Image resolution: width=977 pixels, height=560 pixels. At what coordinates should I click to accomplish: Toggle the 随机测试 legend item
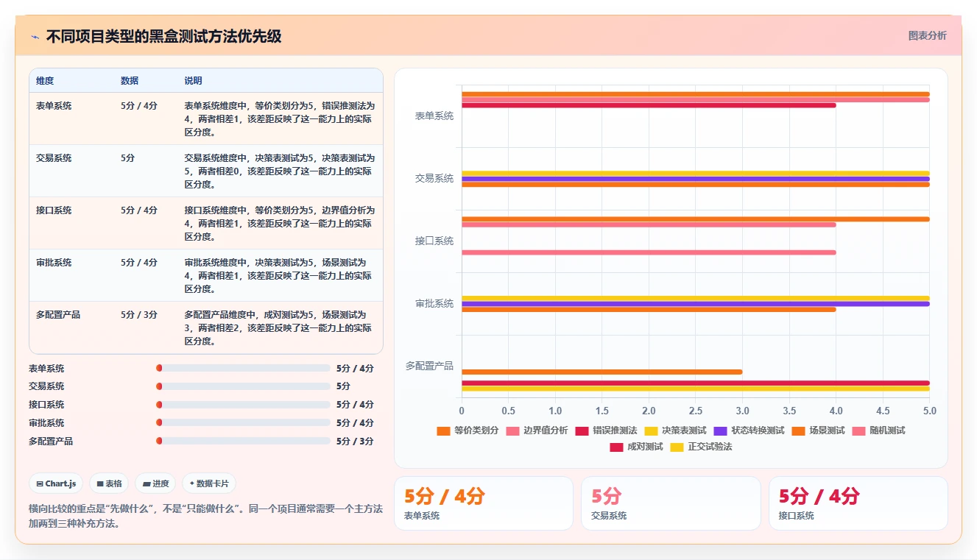click(878, 430)
